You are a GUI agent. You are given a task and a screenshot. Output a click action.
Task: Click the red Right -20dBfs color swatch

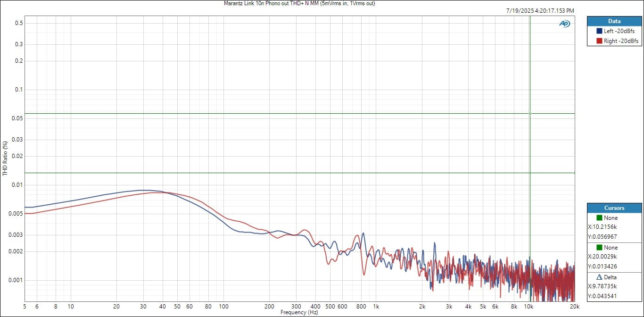pos(599,41)
